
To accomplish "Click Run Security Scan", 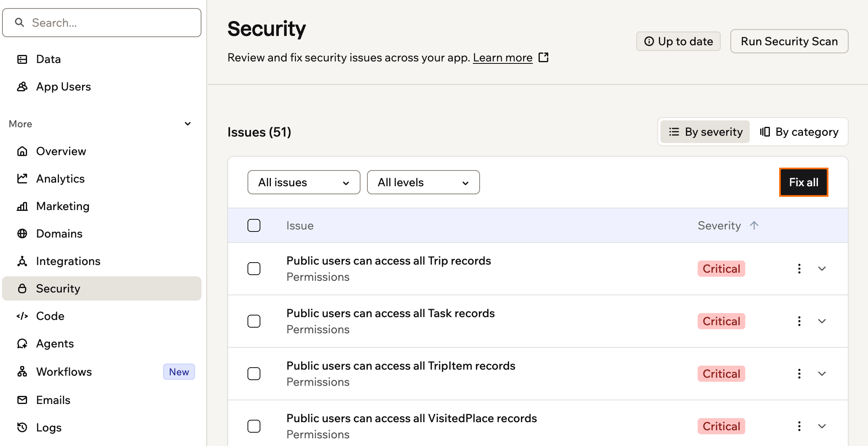I will [x=789, y=41].
